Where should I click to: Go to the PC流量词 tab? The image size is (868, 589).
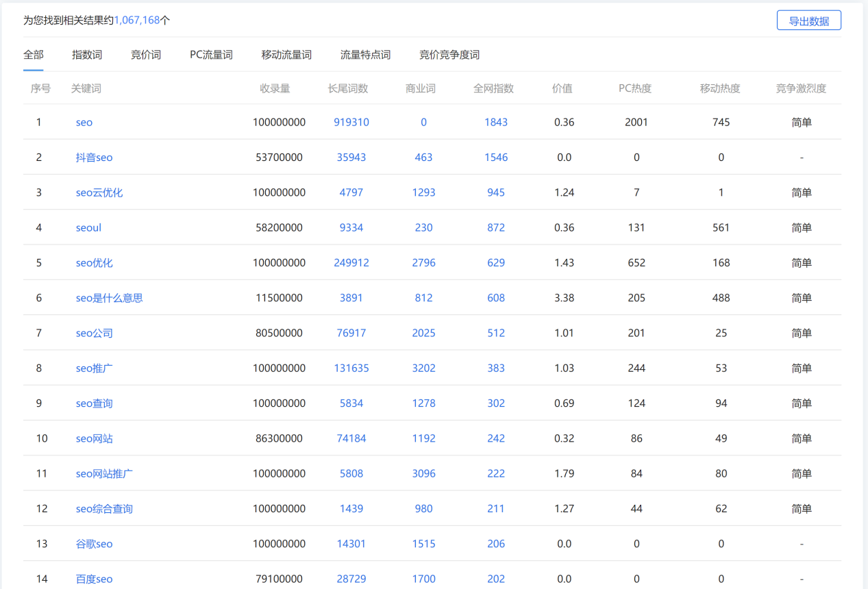(211, 55)
